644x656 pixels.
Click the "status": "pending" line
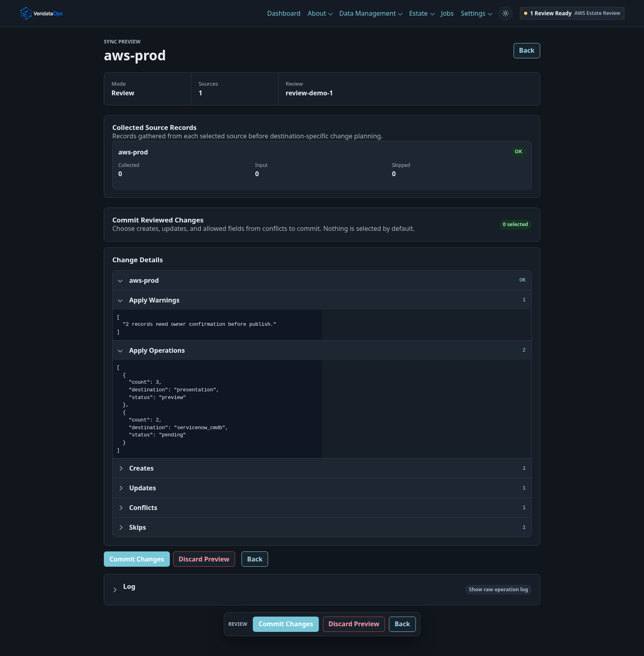tap(157, 435)
